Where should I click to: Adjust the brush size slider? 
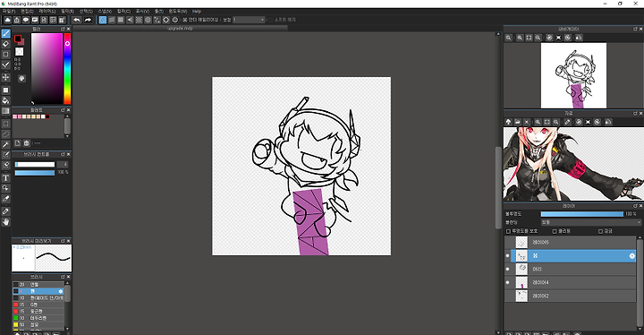pos(35,164)
